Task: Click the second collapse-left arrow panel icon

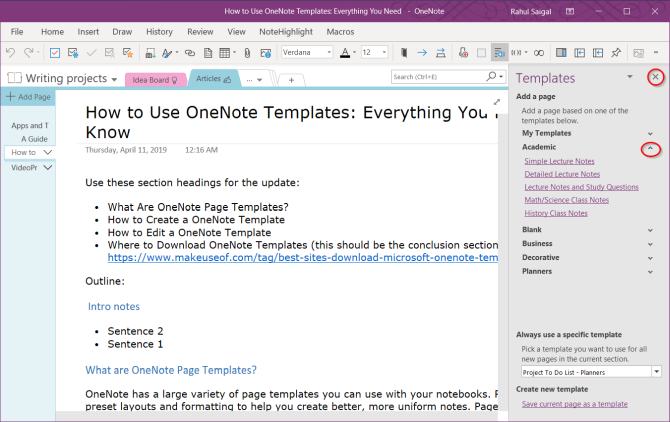Action: tap(598, 53)
